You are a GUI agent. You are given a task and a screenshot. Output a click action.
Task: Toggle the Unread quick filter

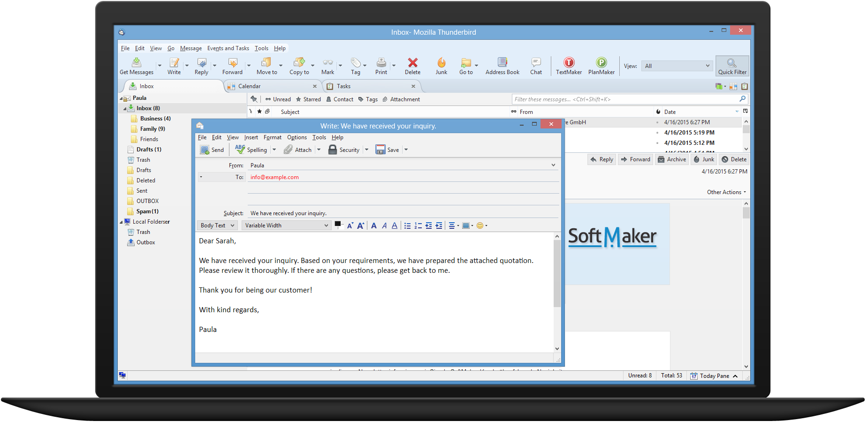[x=278, y=99]
